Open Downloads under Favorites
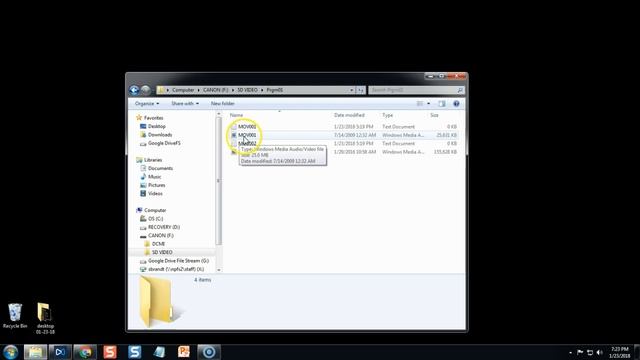Screen dimensions: 640x360 coord(160,135)
